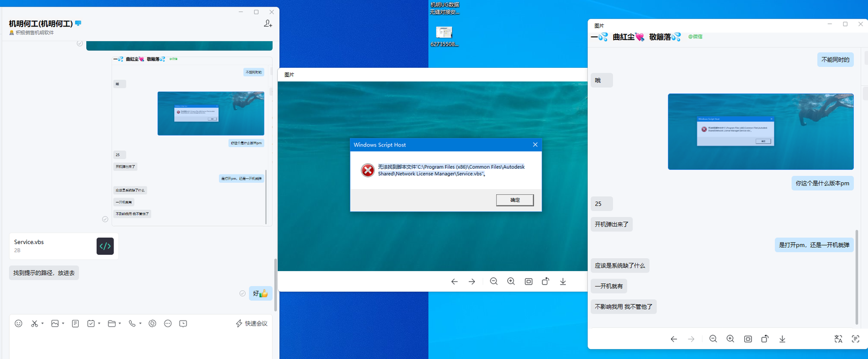This screenshot has width=868, height=359.
Task: Rotate the image in right viewer
Action: point(765,339)
